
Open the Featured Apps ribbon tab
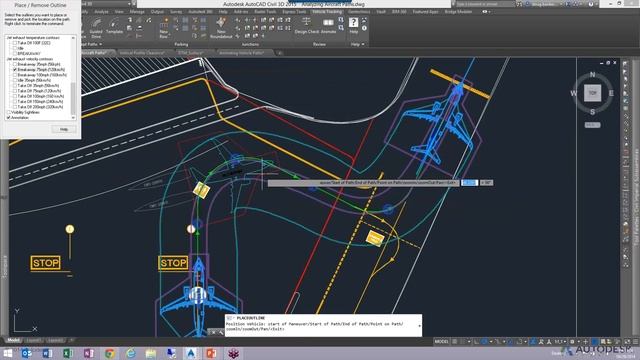point(425,12)
